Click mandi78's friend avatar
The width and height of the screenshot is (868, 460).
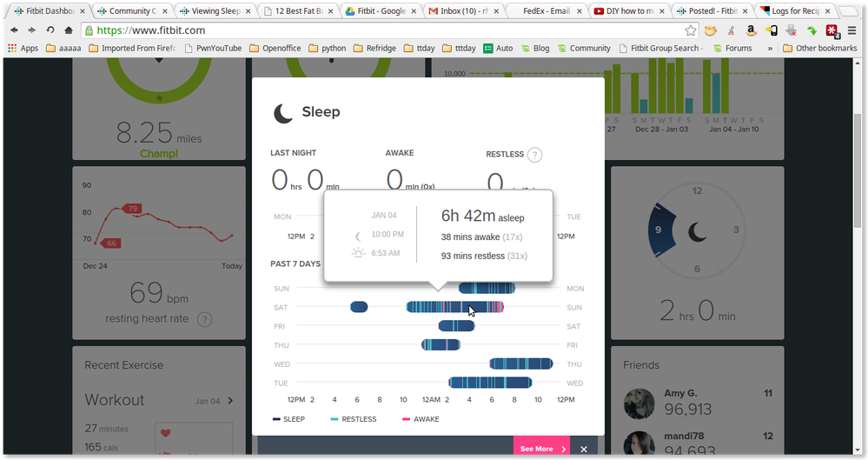[x=639, y=443]
